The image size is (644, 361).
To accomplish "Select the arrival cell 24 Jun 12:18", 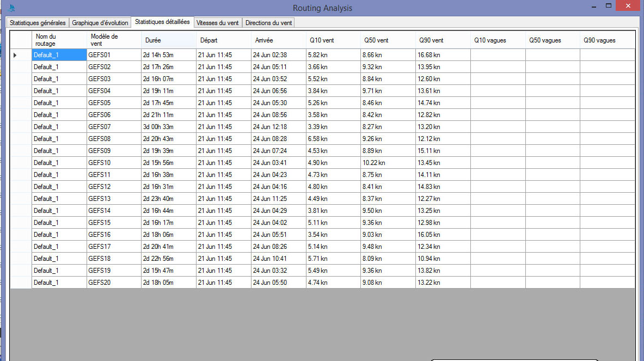I will tap(278, 127).
